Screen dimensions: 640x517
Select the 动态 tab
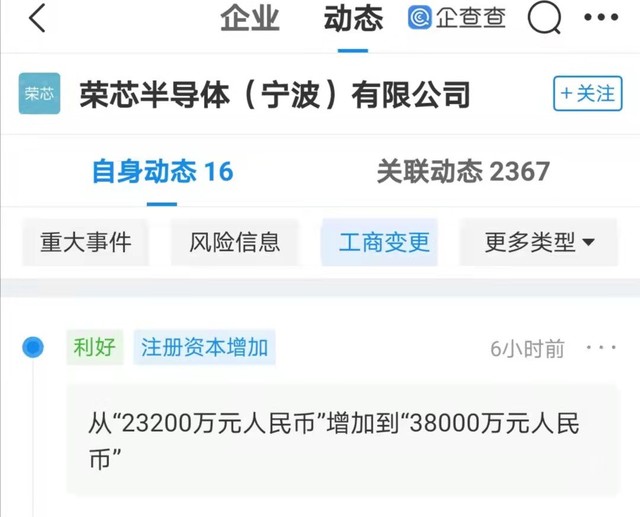[x=353, y=18]
